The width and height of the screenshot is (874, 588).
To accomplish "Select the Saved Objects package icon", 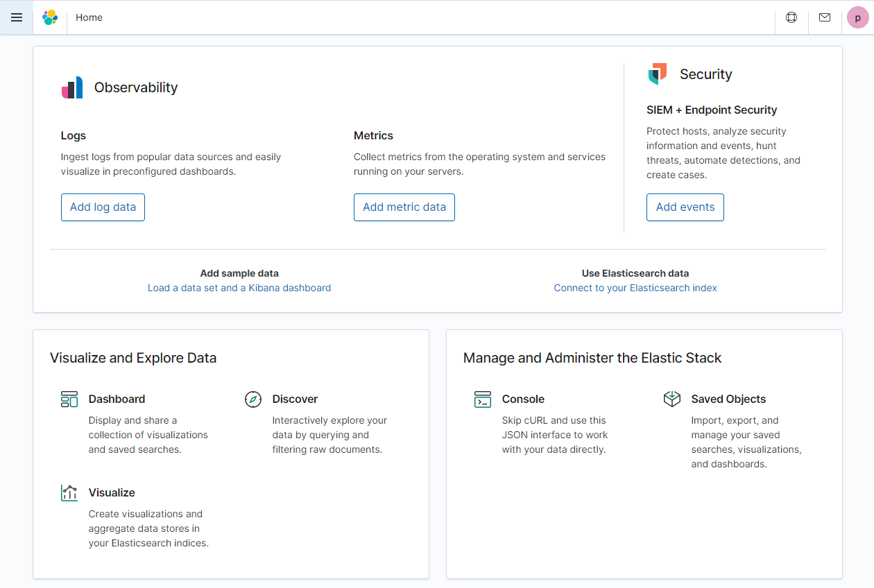I will (671, 399).
